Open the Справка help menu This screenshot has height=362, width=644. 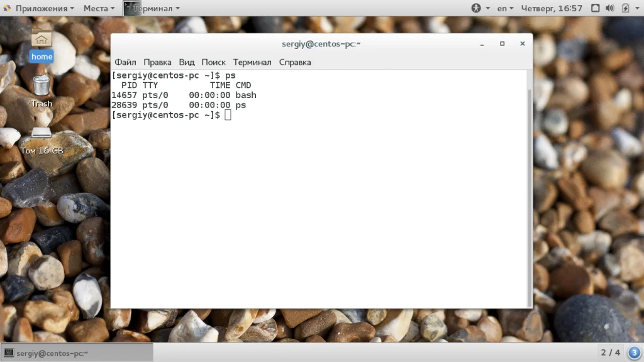click(295, 62)
